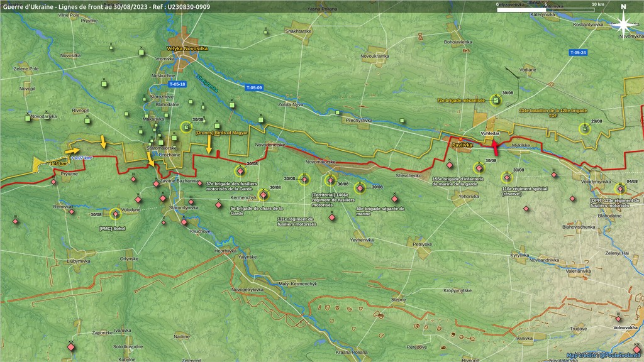Click the Krasna Poliana village label

click(351, 352)
